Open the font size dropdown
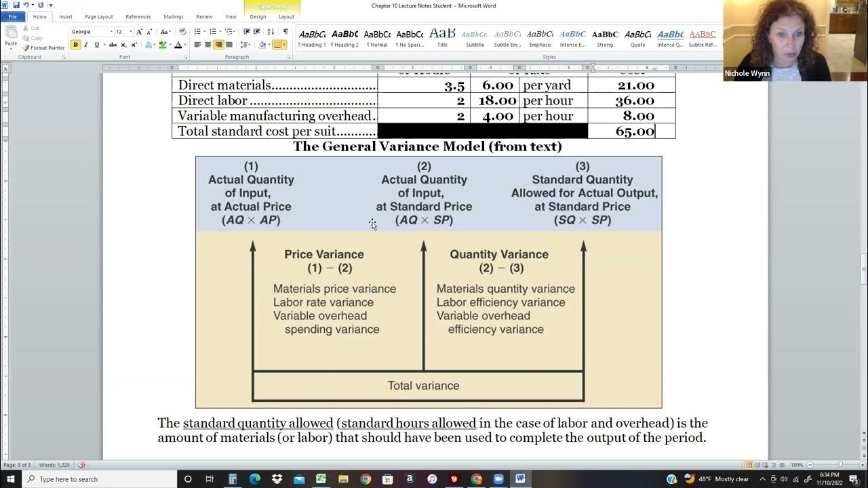 point(131,32)
